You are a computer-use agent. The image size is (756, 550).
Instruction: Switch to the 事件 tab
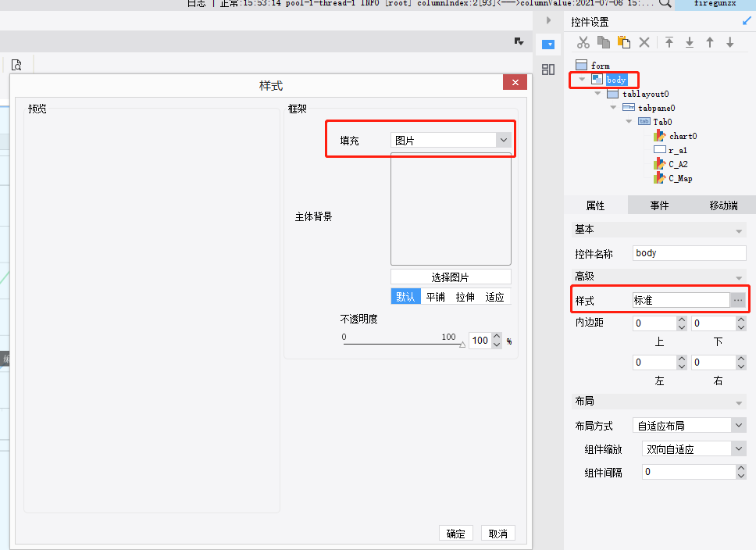pyautogui.click(x=660, y=205)
